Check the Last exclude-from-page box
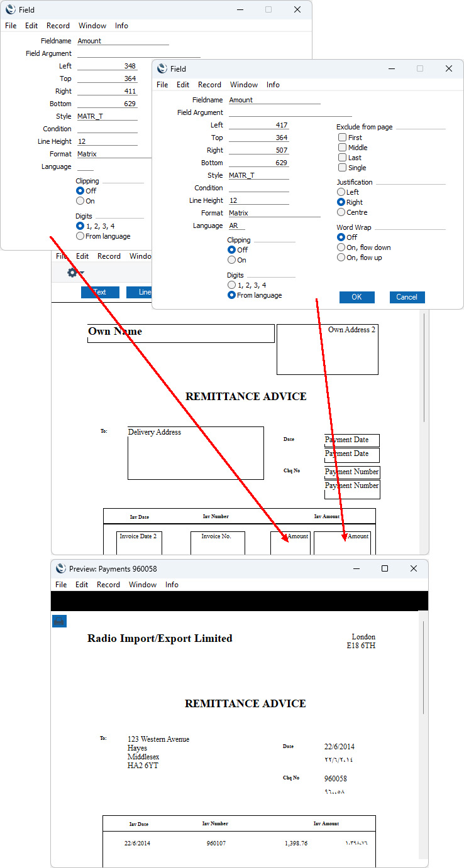Viewport: 464px width, 868px height. [342, 158]
